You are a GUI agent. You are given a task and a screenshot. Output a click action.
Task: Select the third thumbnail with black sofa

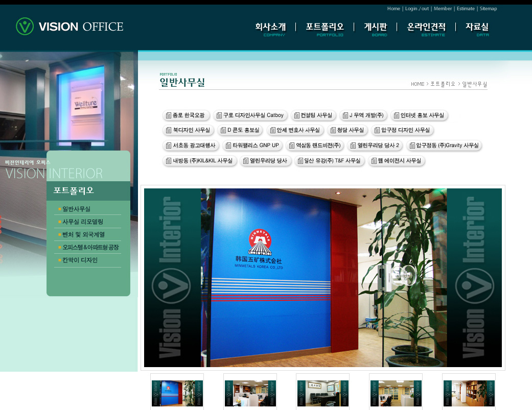click(x=322, y=393)
